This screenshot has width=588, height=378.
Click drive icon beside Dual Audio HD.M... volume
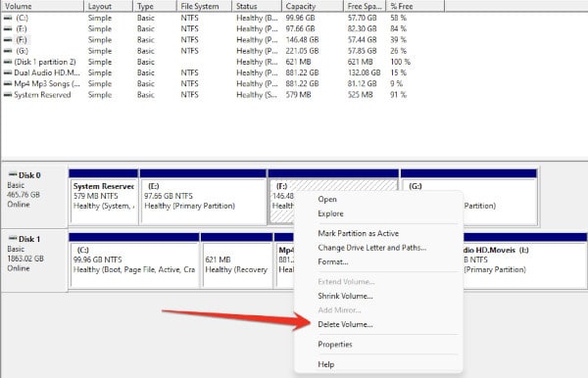tap(8, 72)
